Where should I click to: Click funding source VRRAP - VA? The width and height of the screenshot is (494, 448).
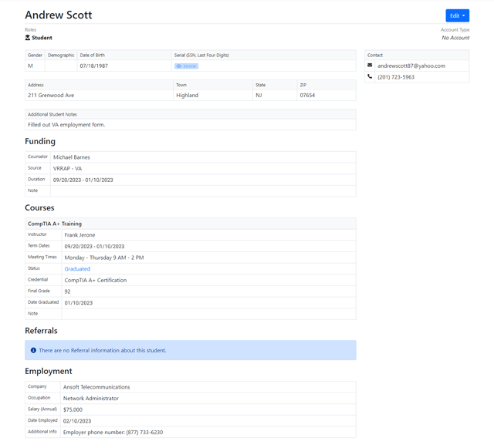[x=67, y=168]
